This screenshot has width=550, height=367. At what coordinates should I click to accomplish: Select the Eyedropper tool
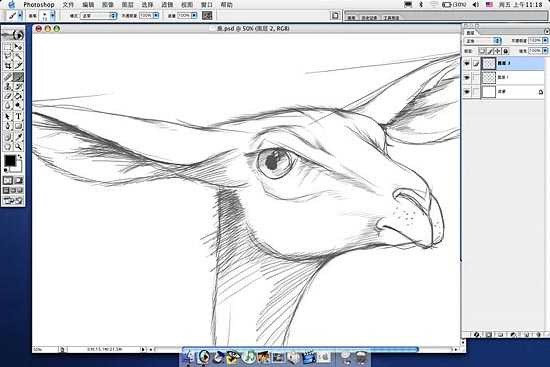click(x=18, y=136)
